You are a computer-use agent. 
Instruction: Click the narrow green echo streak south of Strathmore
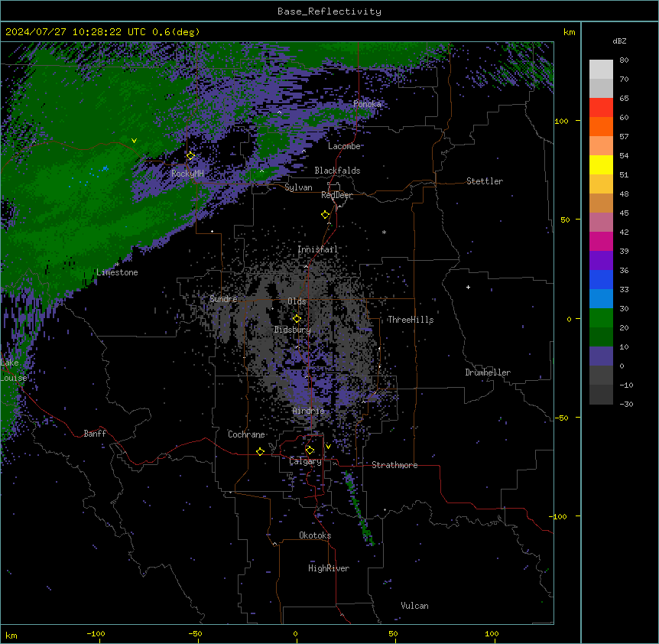[359, 508]
